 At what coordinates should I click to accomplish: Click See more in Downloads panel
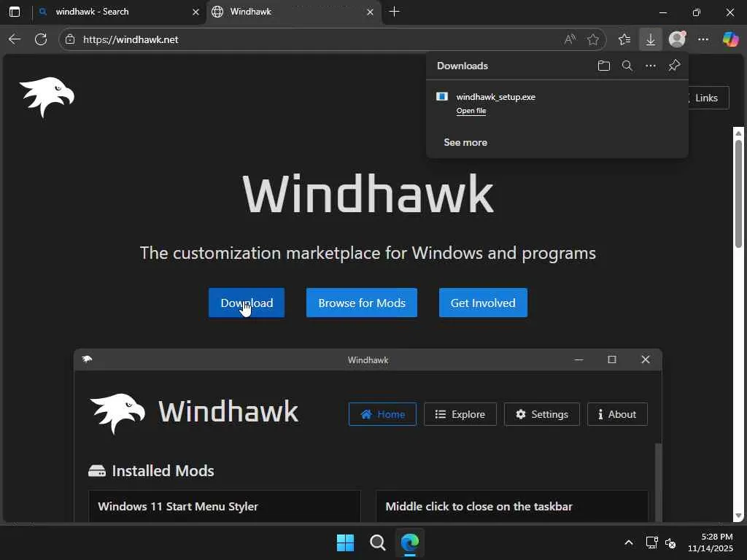465,142
